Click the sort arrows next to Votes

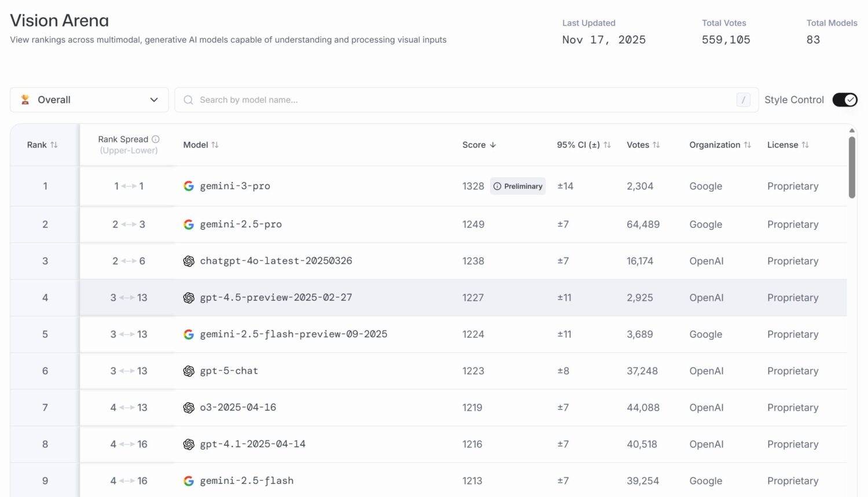click(x=656, y=145)
